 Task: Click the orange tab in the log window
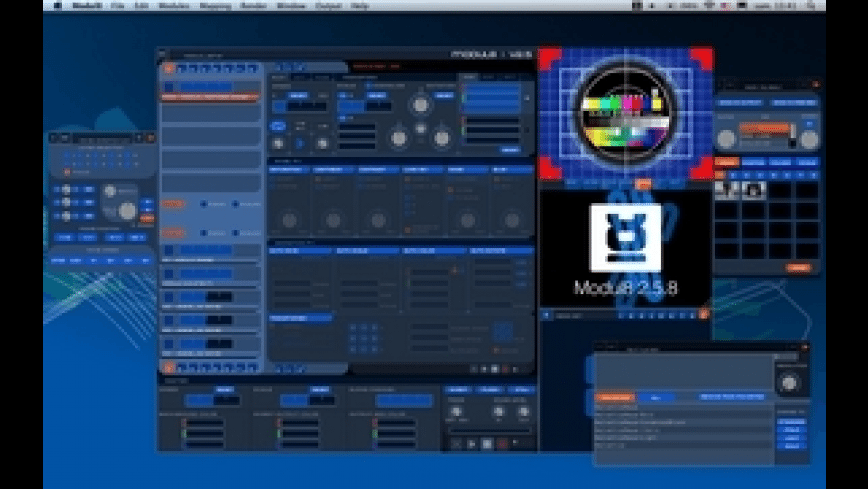[x=614, y=397]
